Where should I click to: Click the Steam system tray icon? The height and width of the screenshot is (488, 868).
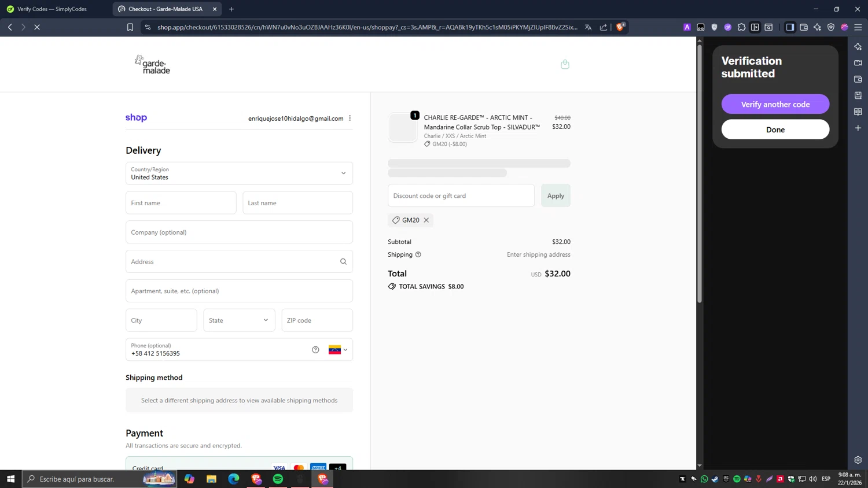[x=715, y=479]
